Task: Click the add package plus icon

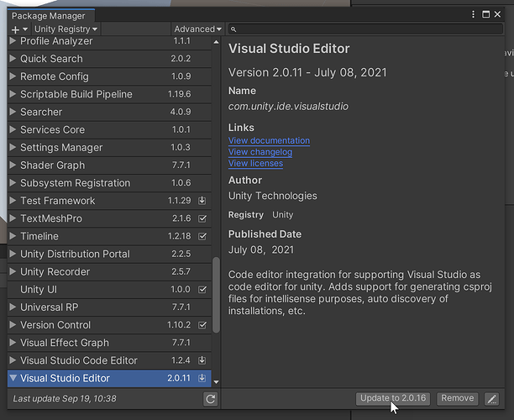Action: click(x=15, y=29)
